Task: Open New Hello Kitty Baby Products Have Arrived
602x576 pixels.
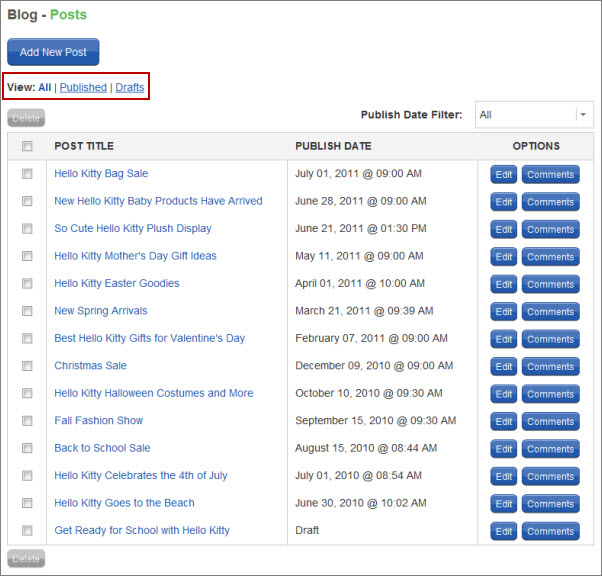Action: (158, 201)
